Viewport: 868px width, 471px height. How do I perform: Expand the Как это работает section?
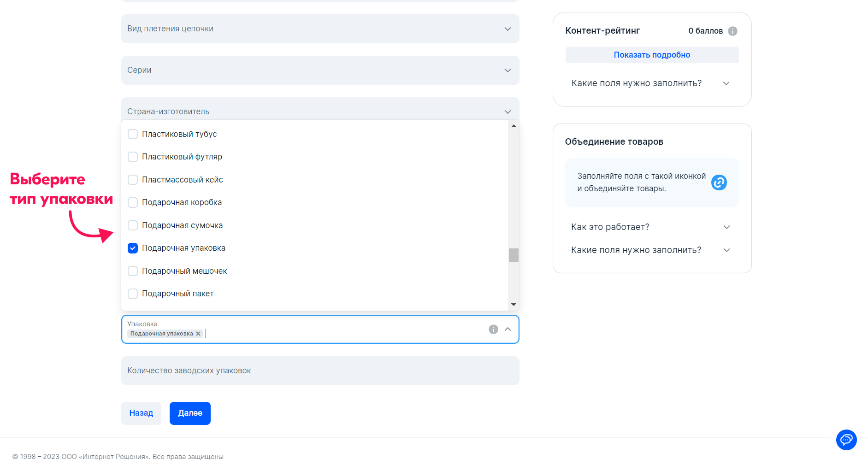[x=652, y=227]
